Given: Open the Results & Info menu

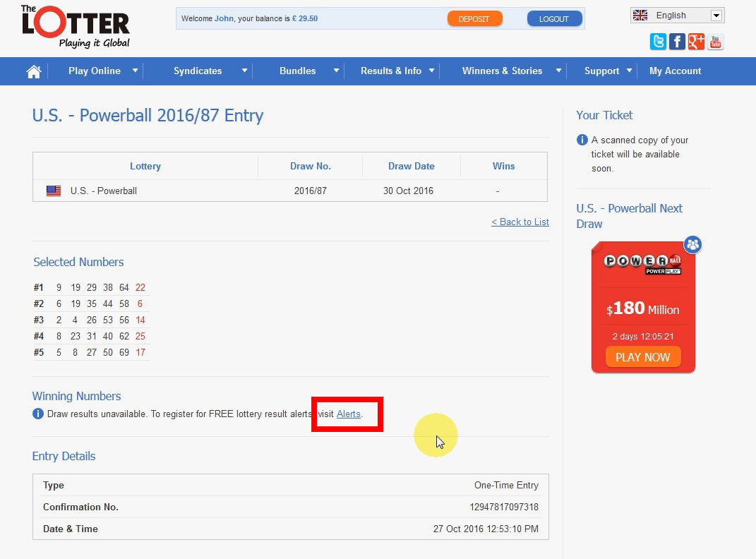Looking at the screenshot, I should coord(391,71).
